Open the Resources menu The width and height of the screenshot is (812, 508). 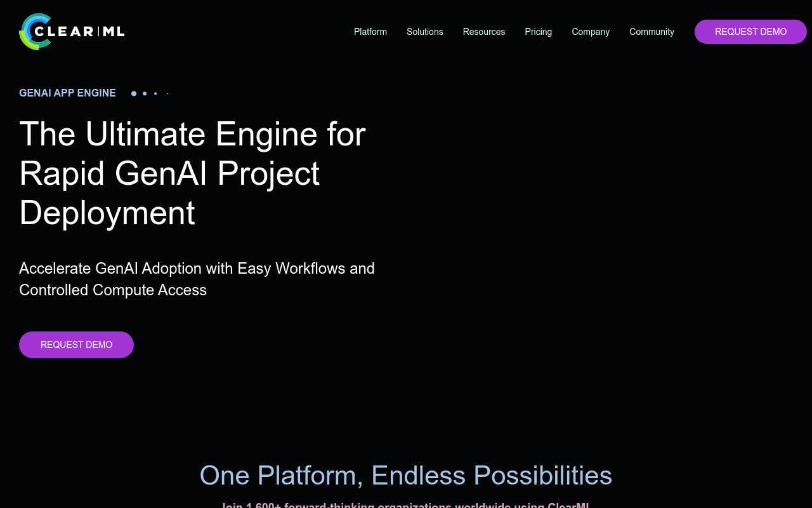pyautogui.click(x=484, y=32)
